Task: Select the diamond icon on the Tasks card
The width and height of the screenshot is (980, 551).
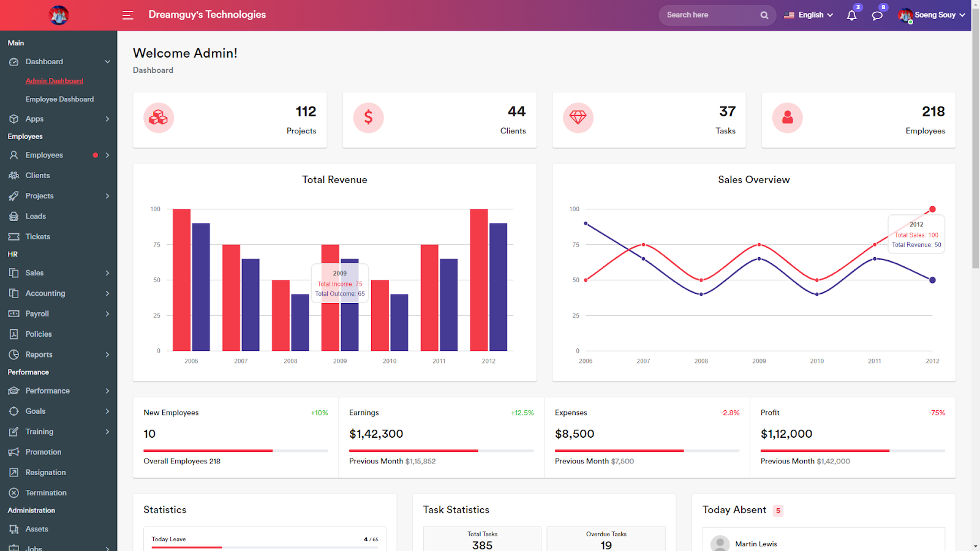Action: point(578,118)
